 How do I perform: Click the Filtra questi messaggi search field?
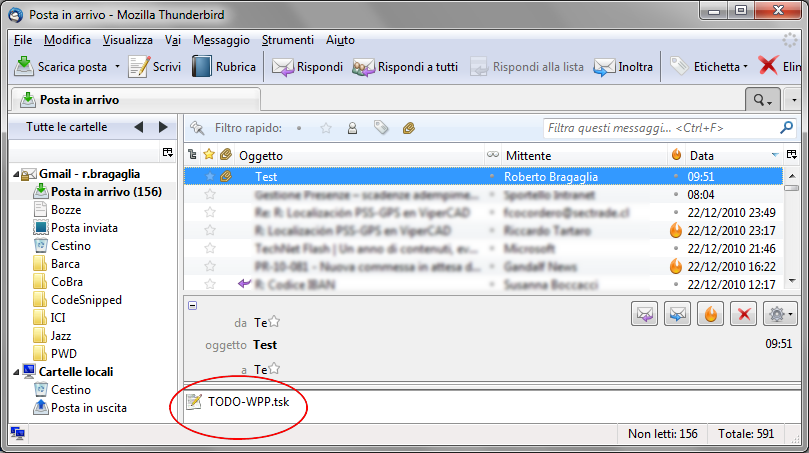pyautogui.click(x=658, y=128)
